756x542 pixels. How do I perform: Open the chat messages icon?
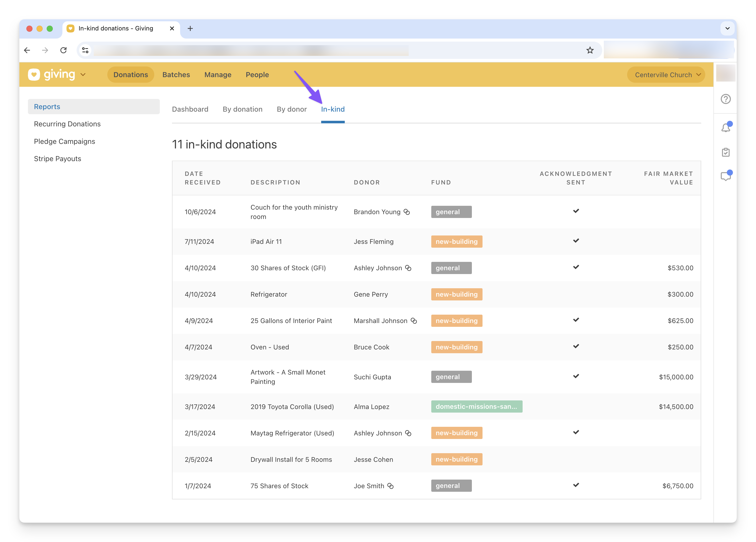point(725,176)
